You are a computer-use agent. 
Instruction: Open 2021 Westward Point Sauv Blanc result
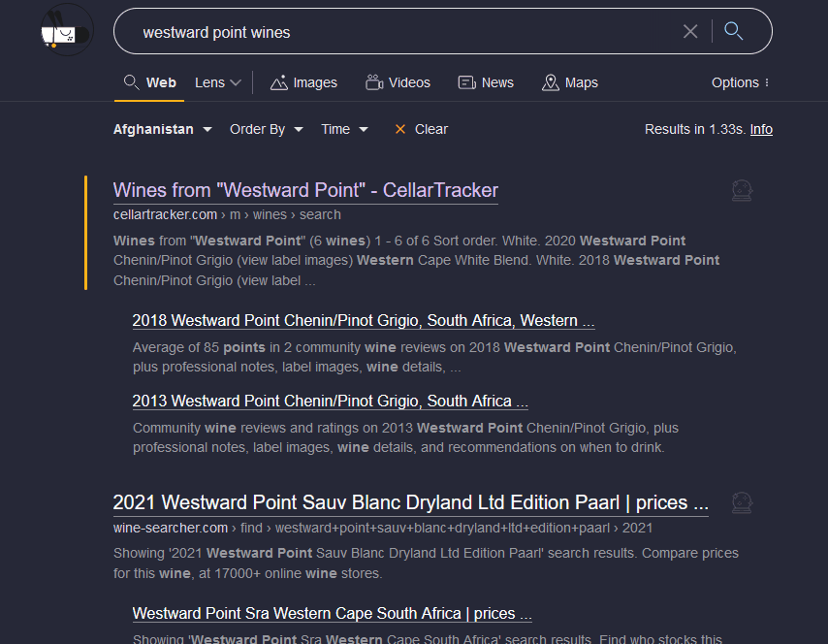click(410, 502)
